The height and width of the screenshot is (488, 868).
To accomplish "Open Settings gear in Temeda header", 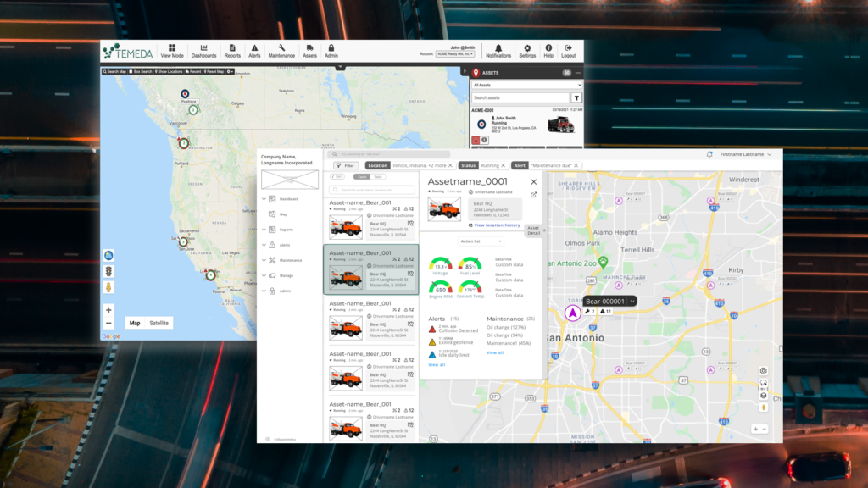I will coord(527,49).
